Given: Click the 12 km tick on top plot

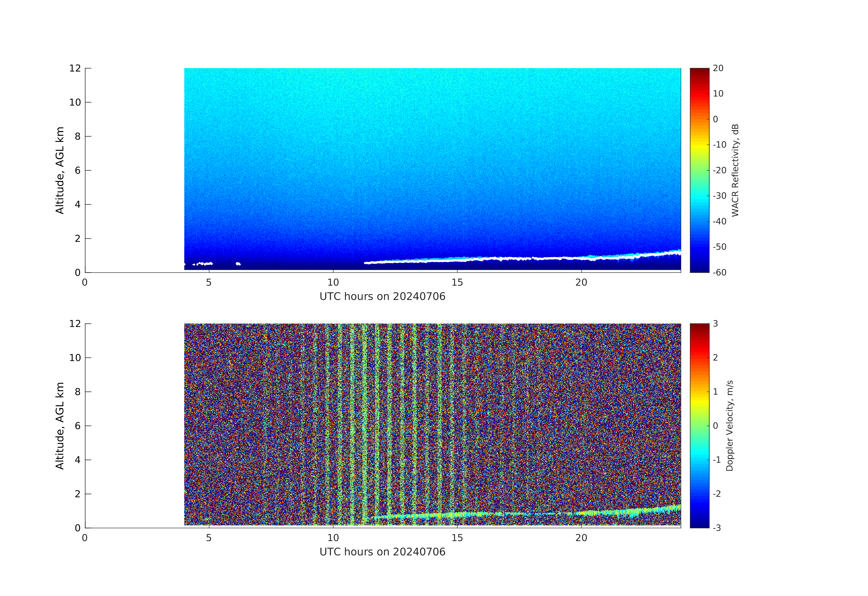Looking at the screenshot, I should pyautogui.click(x=75, y=68).
